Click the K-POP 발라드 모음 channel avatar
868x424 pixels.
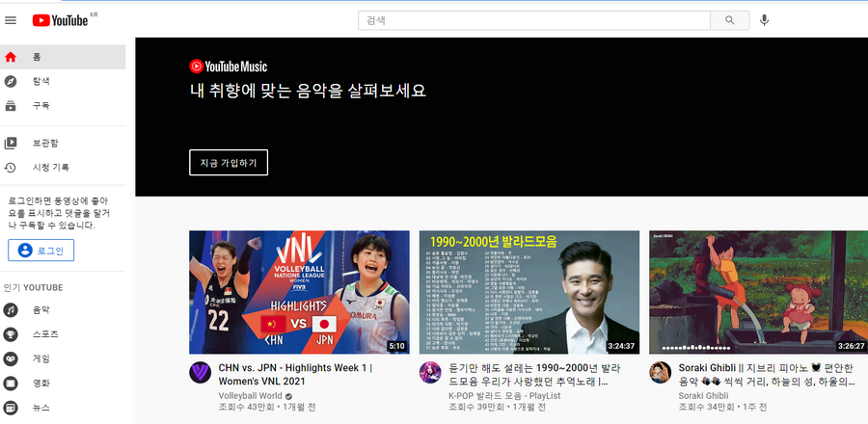[x=430, y=373]
